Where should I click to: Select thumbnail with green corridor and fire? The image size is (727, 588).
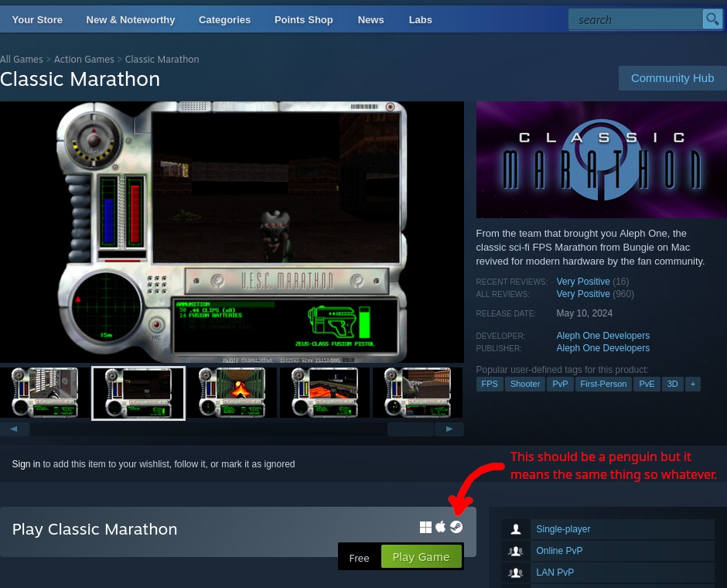pos(232,393)
